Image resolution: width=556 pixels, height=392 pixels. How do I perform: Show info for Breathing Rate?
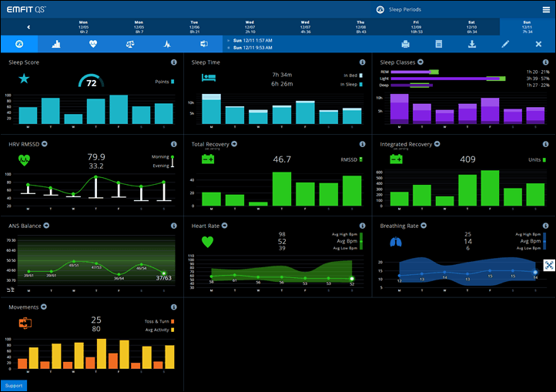pyautogui.click(x=545, y=226)
